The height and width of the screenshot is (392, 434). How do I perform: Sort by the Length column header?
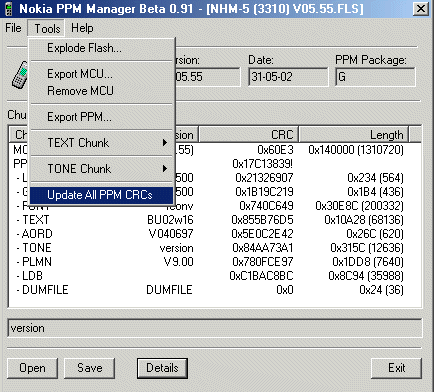click(x=354, y=135)
